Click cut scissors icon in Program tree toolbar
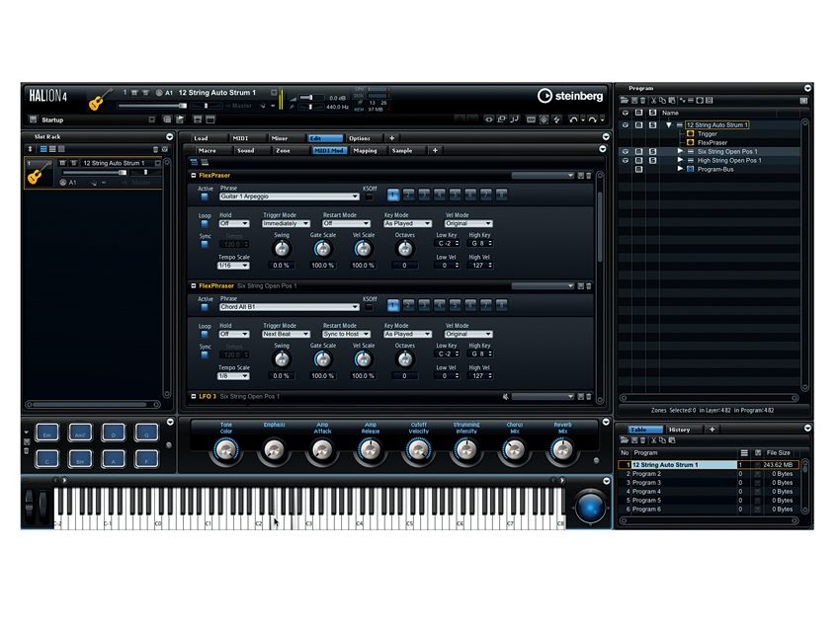 pyautogui.click(x=653, y=100)
